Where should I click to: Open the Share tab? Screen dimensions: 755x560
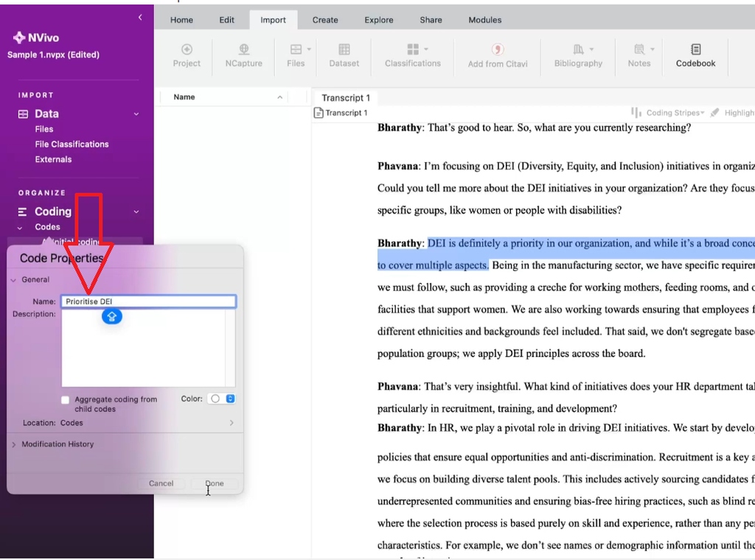[x=431, y=20]
